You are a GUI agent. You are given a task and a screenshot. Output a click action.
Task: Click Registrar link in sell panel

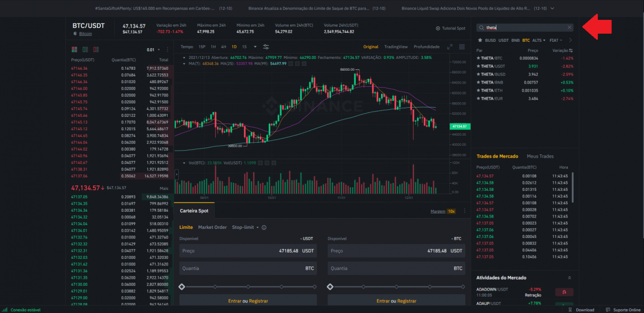tap(406, 301)
